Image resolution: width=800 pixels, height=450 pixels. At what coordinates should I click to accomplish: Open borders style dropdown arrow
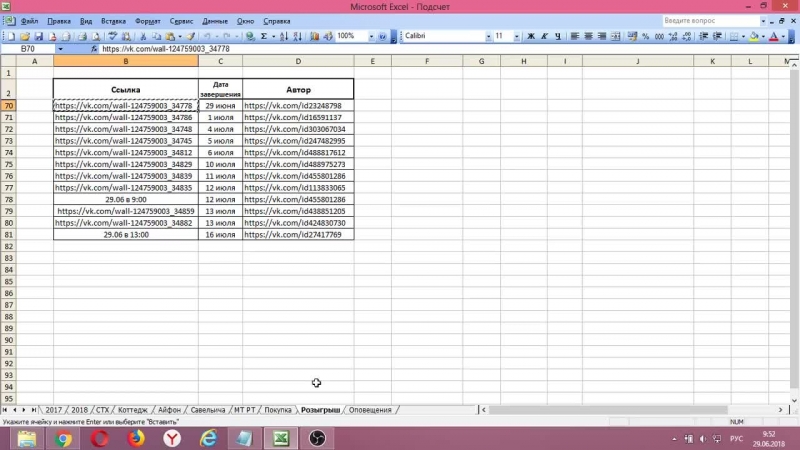pyautogui.click(x=743, y=36)
